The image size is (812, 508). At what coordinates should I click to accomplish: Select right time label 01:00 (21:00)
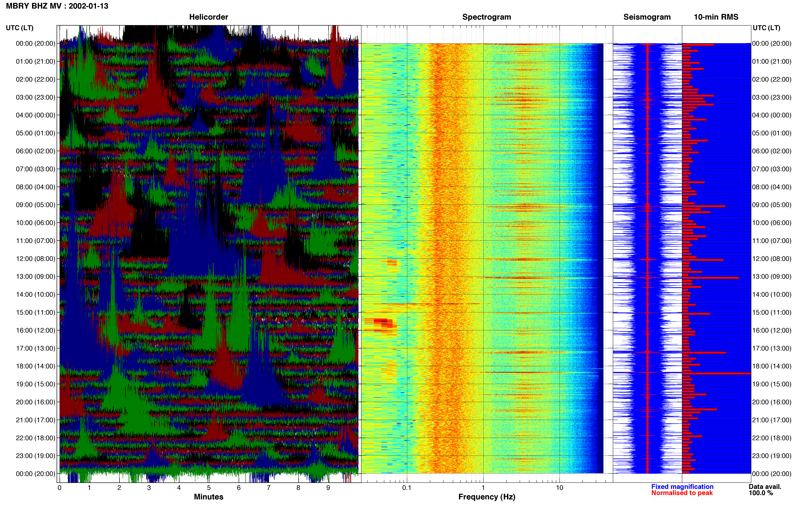pyautogui.click(x=772, y=61)
